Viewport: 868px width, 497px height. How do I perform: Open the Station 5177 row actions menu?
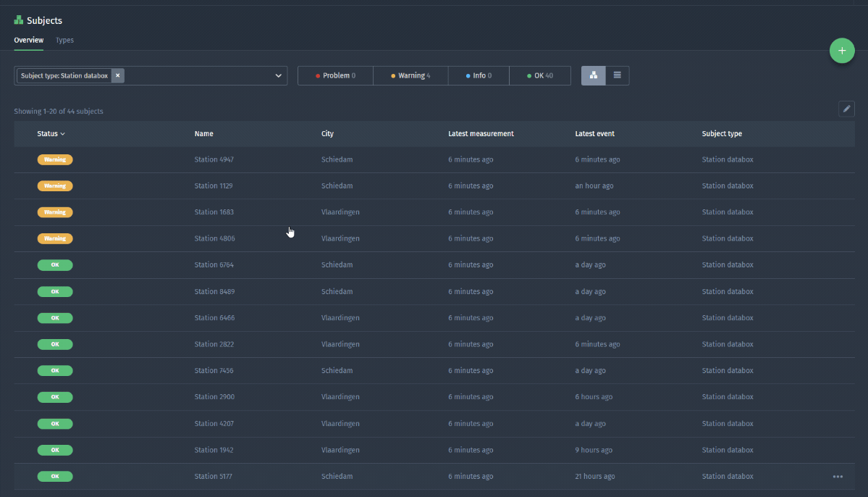coord(838,476)
